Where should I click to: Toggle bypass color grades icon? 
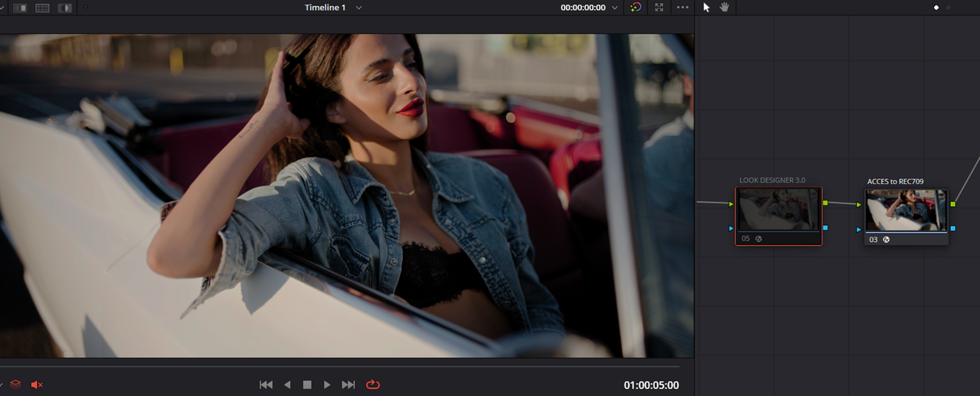[635, 8]
